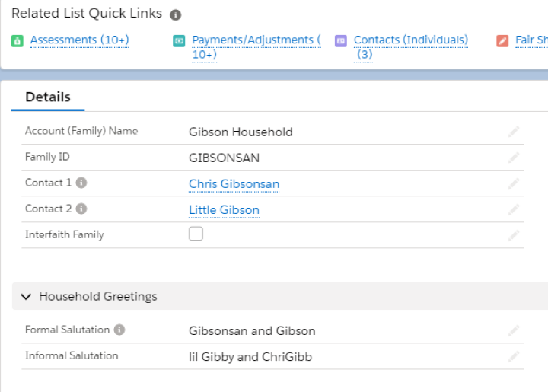Edit the Account (Family) Name pencil icon

514,132
